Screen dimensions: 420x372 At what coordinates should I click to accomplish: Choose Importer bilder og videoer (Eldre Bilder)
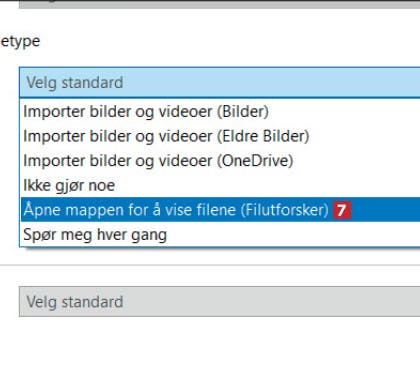[x=220, y=136]
